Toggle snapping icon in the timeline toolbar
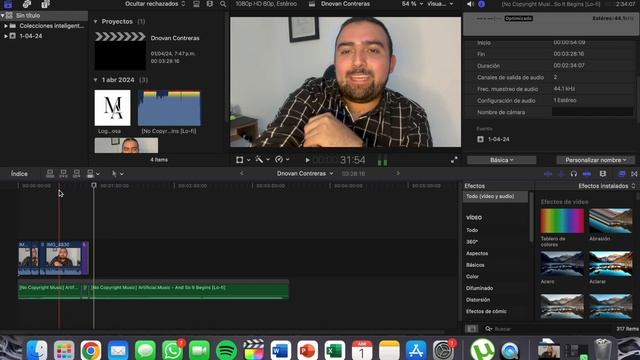 587,174
